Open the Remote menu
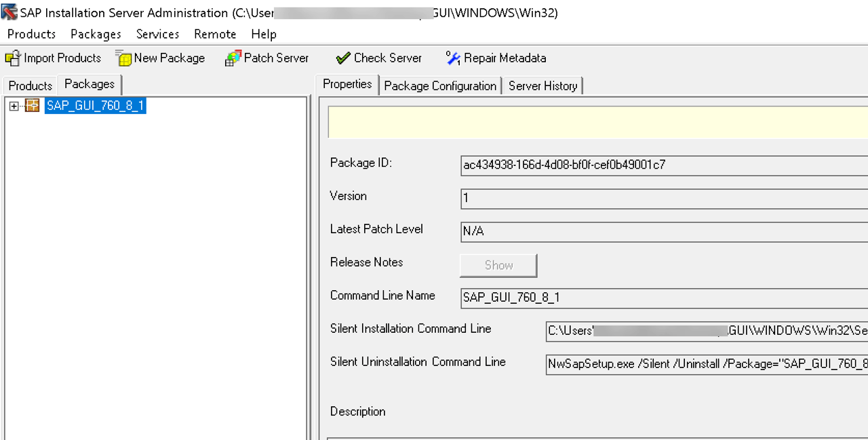 [x=215, y=34]
